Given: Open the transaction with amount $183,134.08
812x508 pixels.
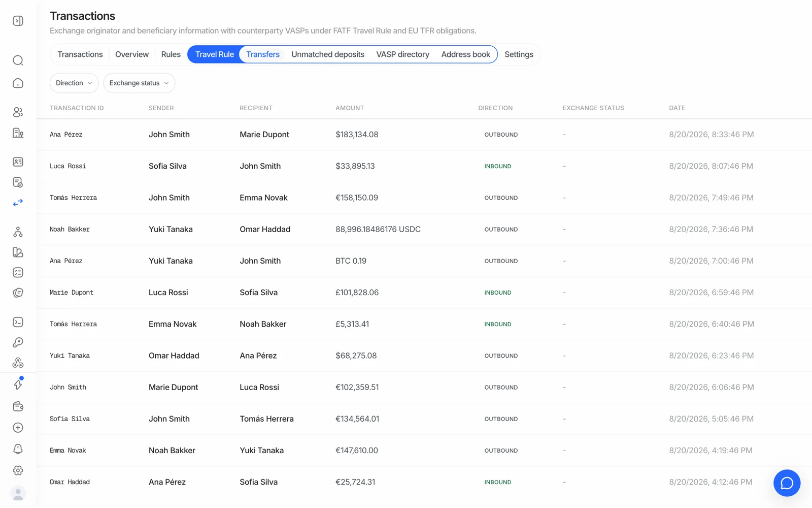Looking at the screenshot, I should [x=424, y=135].
